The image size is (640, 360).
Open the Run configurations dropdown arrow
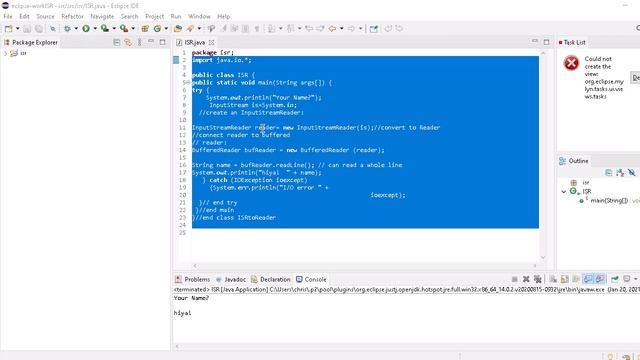click(x=95, y=29)
